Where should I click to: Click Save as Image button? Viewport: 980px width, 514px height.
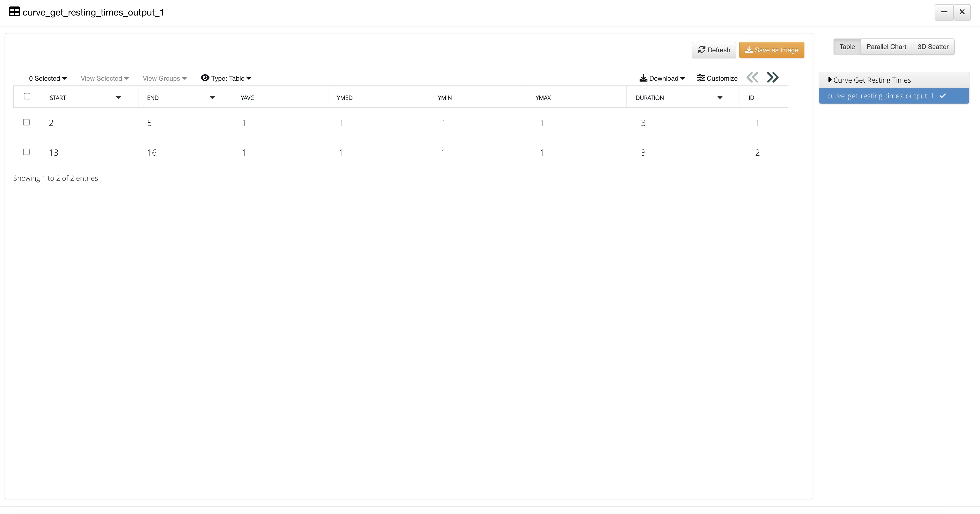[771, 50]
